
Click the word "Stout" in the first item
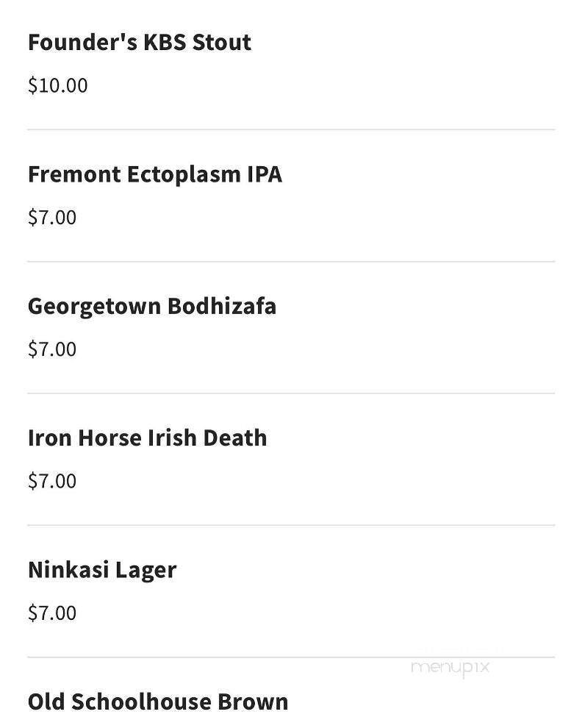pos(222,42)
